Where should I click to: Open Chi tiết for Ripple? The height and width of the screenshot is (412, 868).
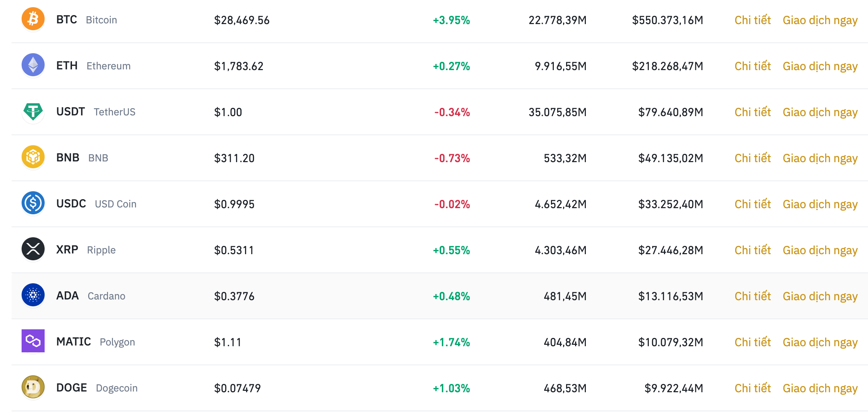(752, 250)
